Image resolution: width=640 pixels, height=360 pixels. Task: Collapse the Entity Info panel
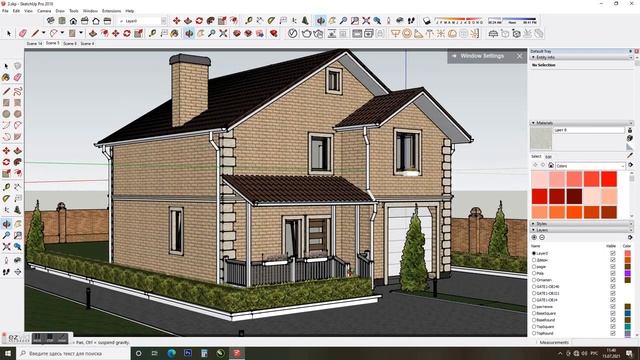533,58
